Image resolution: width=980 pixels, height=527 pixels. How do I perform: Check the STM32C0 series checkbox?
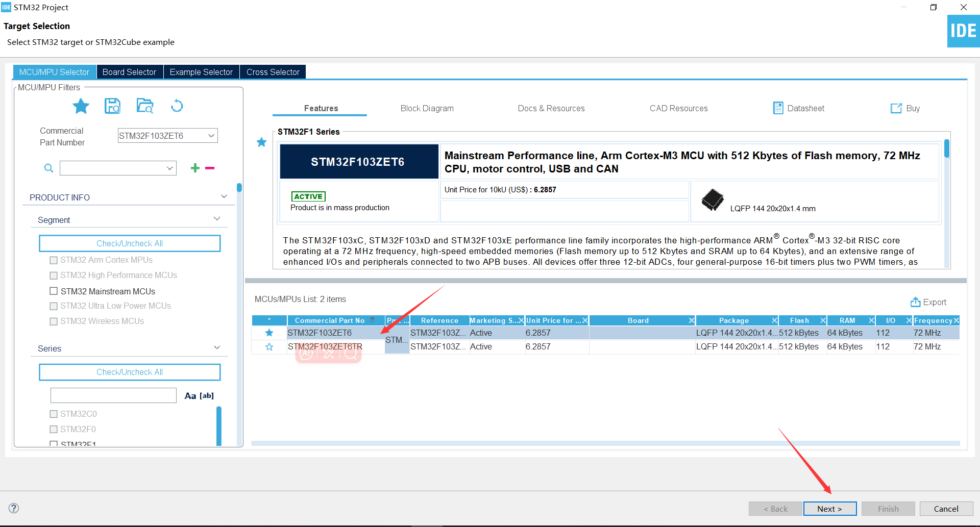point(54,414)
